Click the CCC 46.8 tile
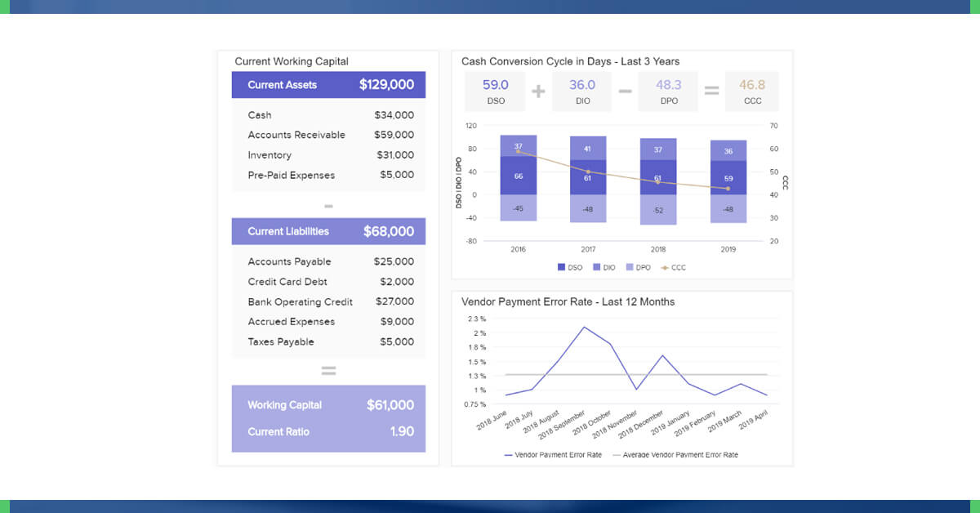The image size is (980, 513). pos(751,91)
